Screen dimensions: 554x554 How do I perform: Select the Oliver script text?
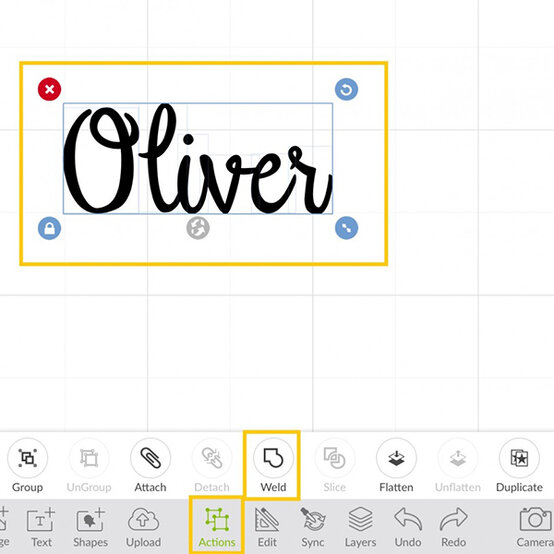tap(198, 159)
